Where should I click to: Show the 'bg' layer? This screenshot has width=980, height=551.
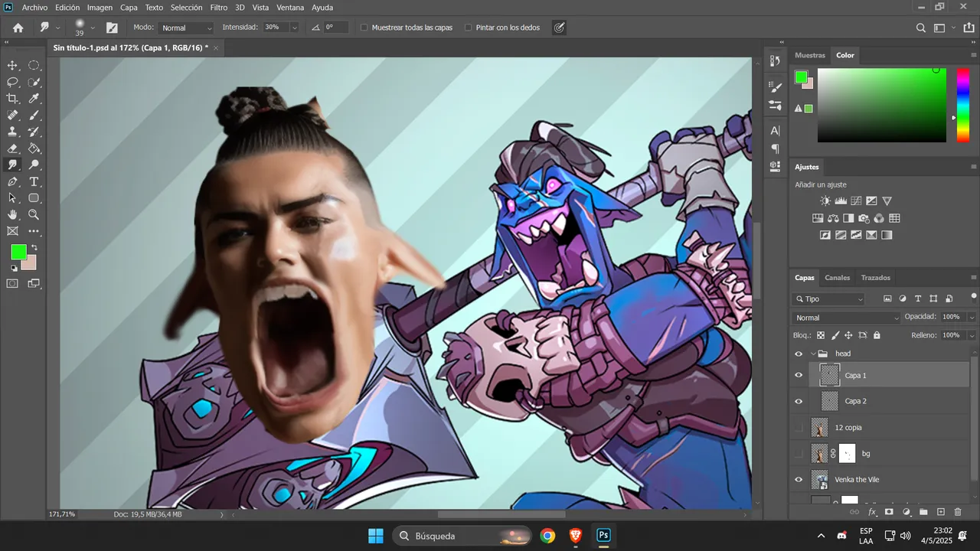799,454
